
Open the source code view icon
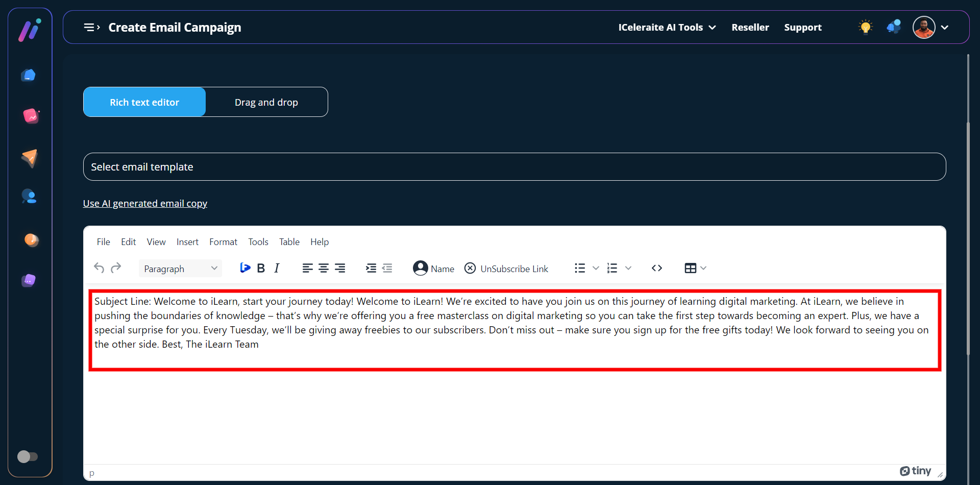click(x=656, y=268)
